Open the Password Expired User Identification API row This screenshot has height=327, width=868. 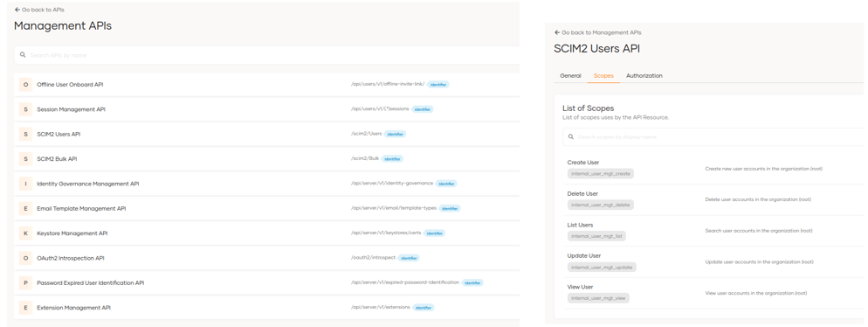266,282
